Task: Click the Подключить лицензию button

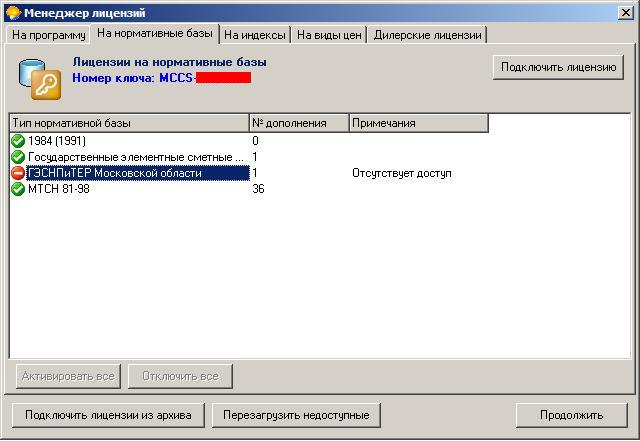Action: [558, 67]
